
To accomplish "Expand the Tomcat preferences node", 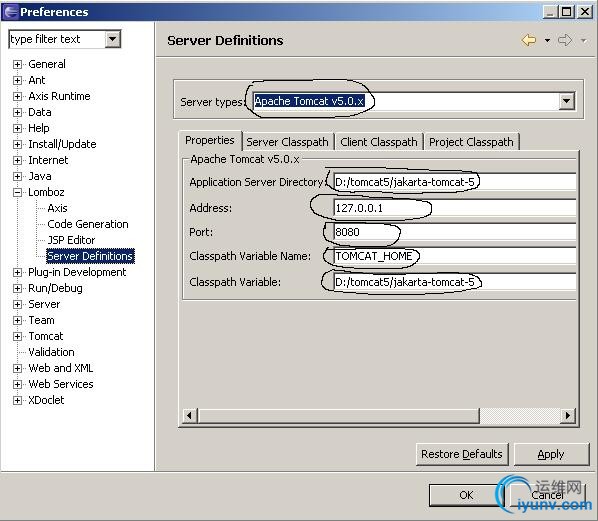I will coord(17,336).
